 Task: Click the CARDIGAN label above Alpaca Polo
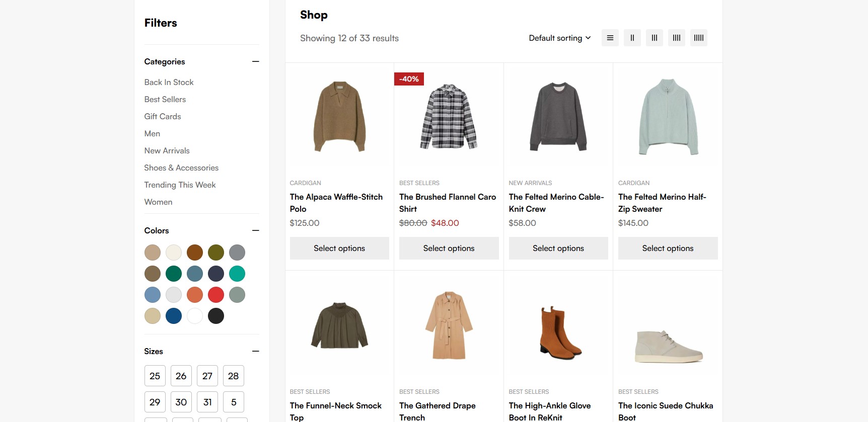306,183
